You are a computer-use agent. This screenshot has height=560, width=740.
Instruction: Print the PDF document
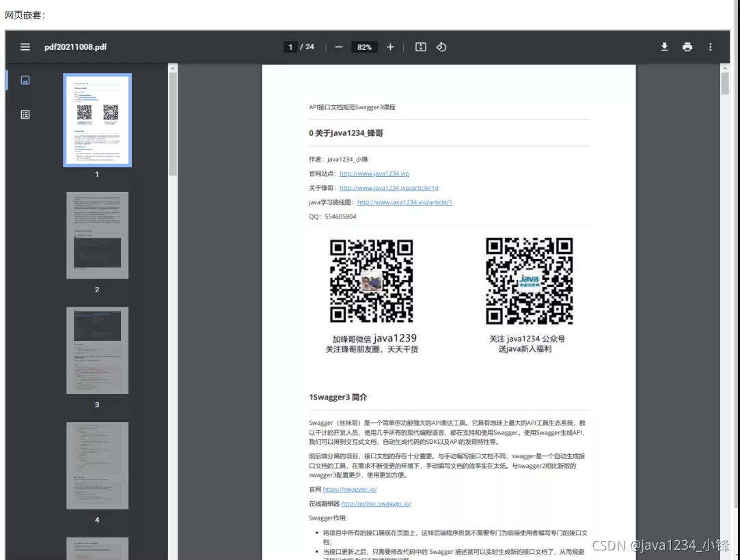pyautogui.click(x=687, y=46)
